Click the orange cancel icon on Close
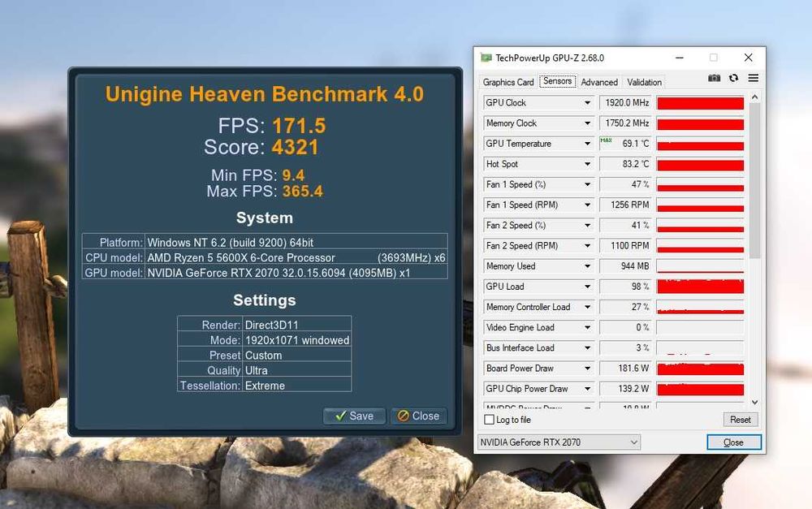 pyautogui.click(x=403, y=416)
